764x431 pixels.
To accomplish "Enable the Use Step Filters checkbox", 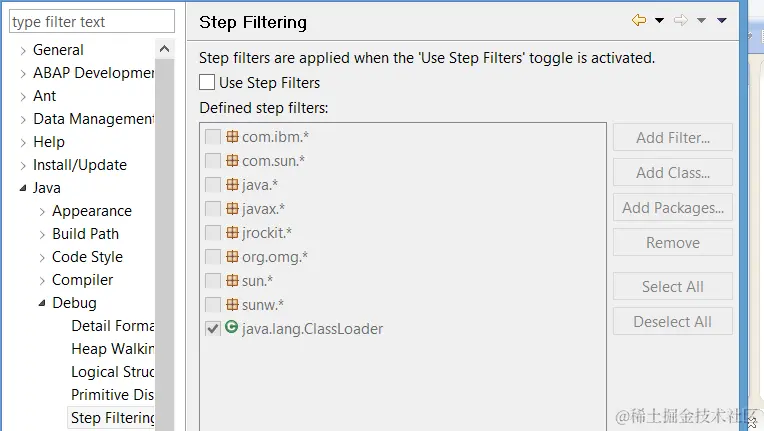I will coord(207,83).
